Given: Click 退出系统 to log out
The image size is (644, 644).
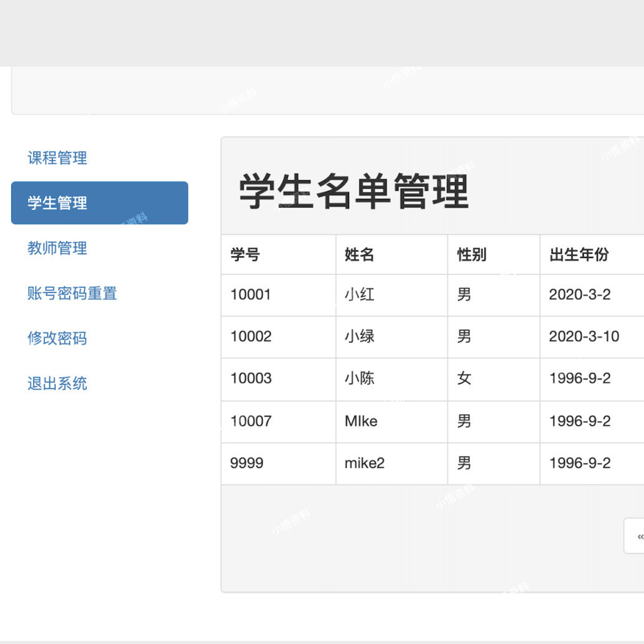Looking at the screenshot, I should (x=57, y=383).
